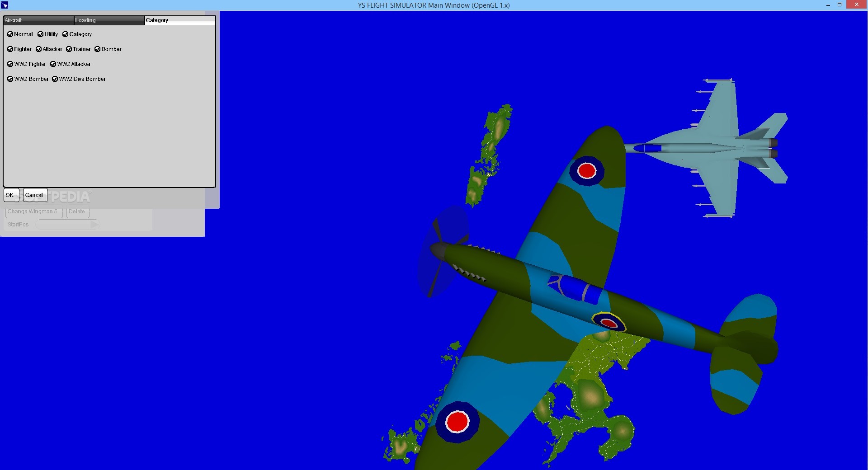Close the YS Flight Simulator window
The image size is (868, 470).
pyautogui.click(x=857, y=5)
